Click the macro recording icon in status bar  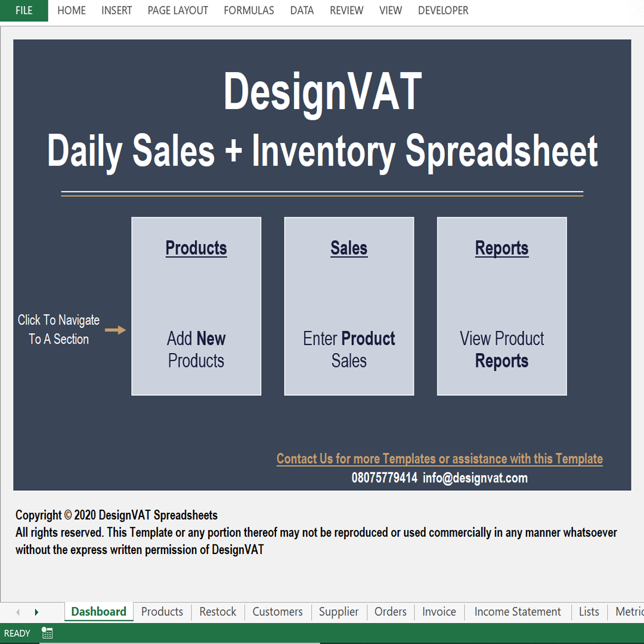(47, 633)
